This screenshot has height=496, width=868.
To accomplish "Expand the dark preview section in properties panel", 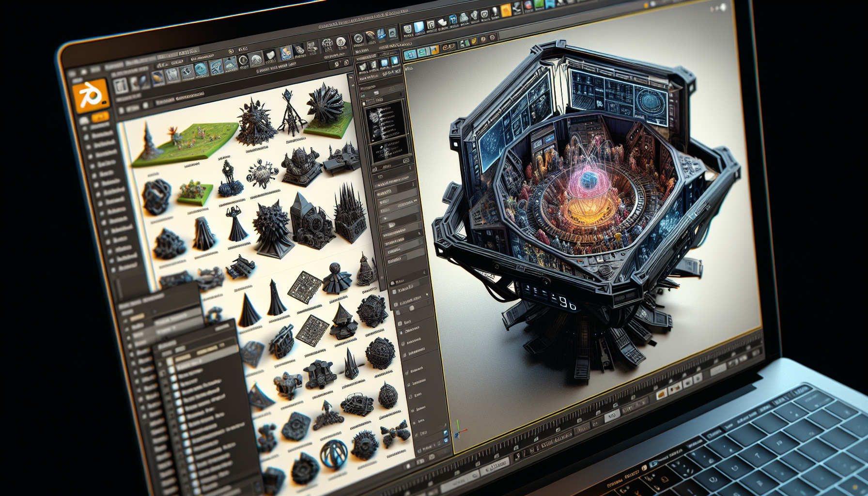I will 386,120.
